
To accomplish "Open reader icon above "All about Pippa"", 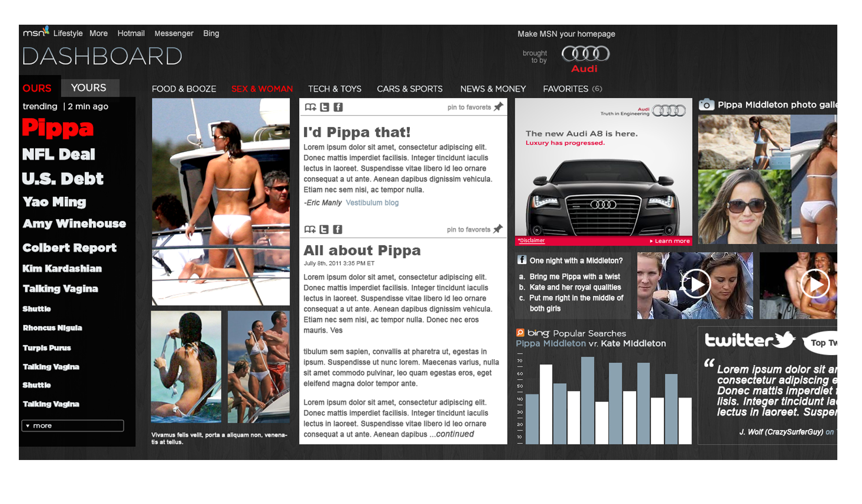I will click(310, 230).
